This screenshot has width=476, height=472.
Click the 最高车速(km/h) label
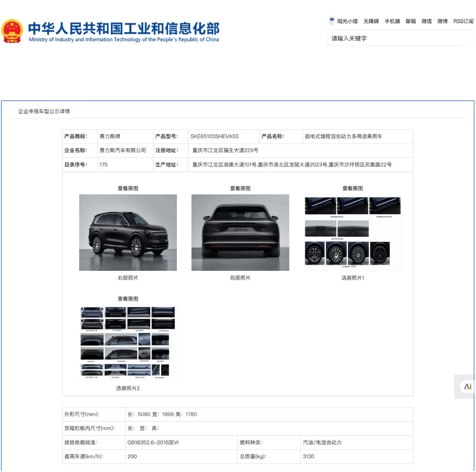(84, 457)
